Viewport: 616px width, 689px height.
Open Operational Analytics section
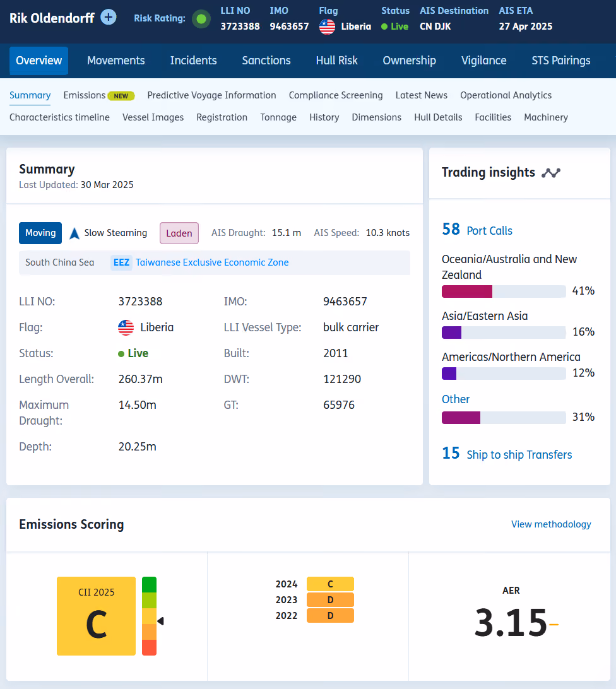coord(506,95)
